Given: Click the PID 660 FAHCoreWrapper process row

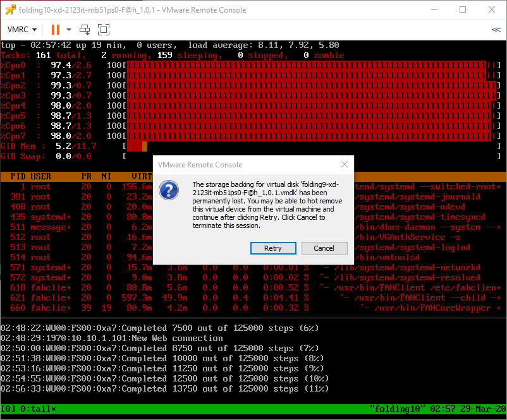Looking at the screenshot, I should [x=253, y=308].
